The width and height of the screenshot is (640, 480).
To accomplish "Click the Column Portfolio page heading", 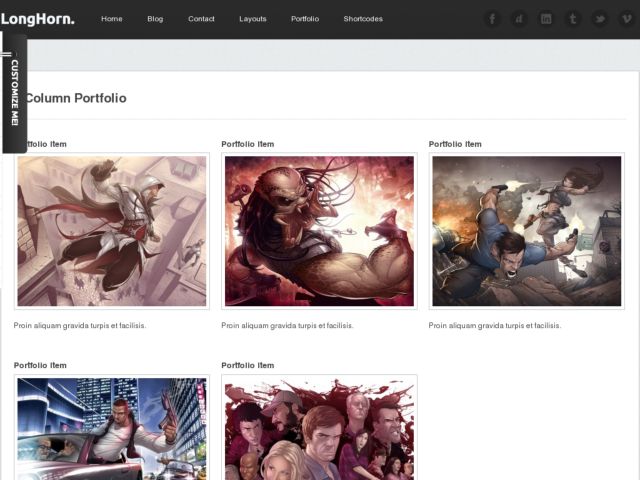I will click(76, 98).
